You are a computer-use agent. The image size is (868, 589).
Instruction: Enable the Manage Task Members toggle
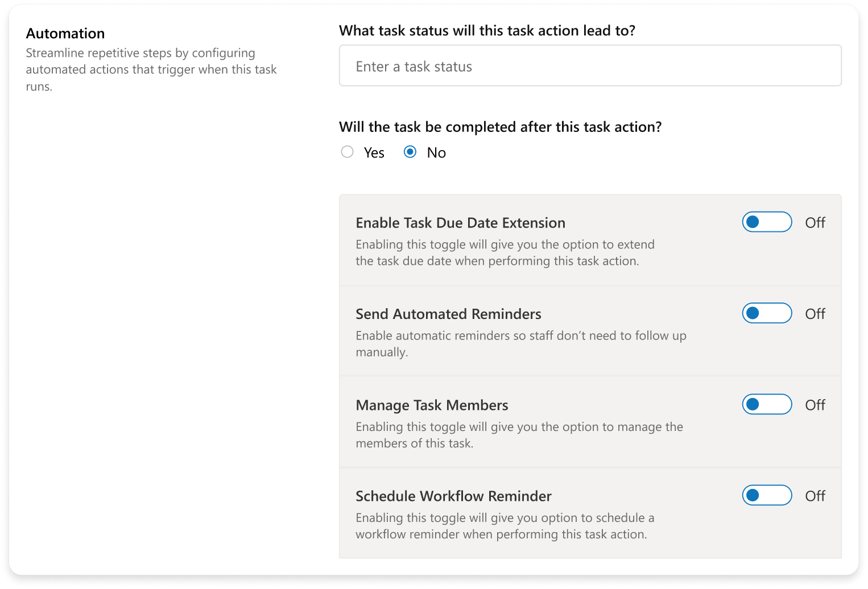(767, 404)
